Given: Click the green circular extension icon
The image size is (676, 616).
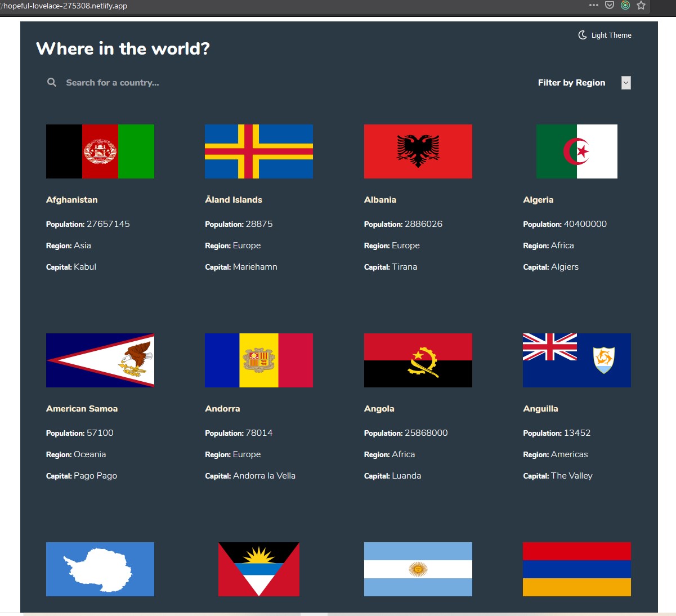Looking at the screenshot, I should [625, 6].
